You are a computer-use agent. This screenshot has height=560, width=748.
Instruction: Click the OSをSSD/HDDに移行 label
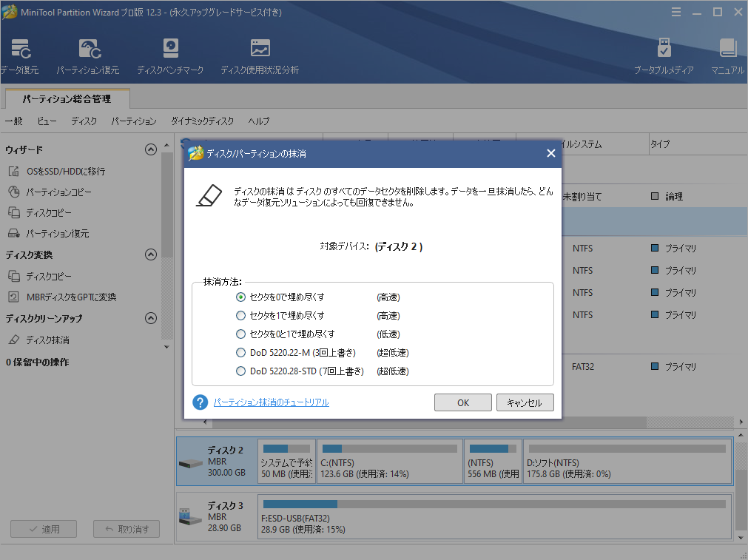pos(66,171)
